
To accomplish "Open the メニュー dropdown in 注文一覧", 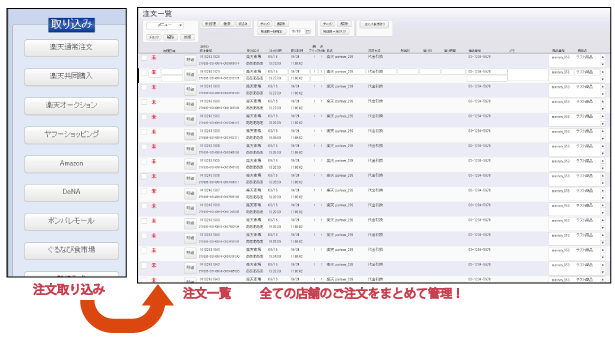I will pos(165,25).
